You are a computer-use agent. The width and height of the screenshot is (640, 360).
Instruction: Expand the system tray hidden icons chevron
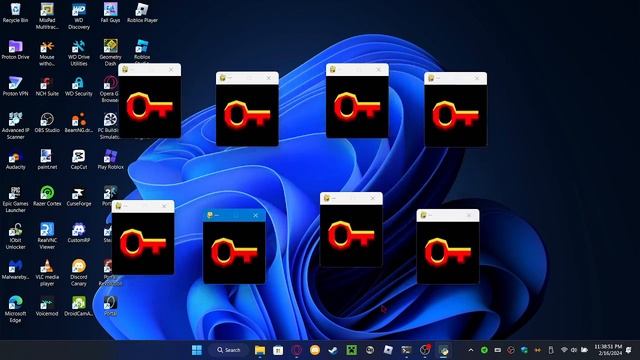[471, 350]
